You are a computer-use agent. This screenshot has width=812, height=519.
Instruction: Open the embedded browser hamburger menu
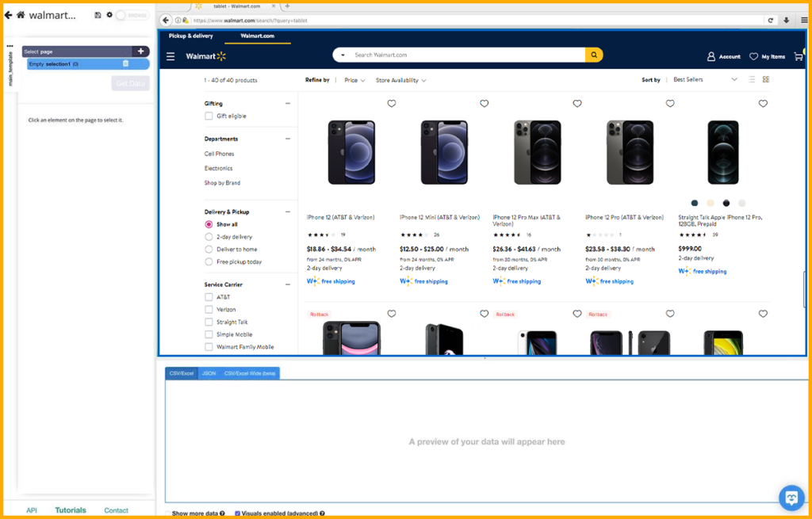[804, 20]
